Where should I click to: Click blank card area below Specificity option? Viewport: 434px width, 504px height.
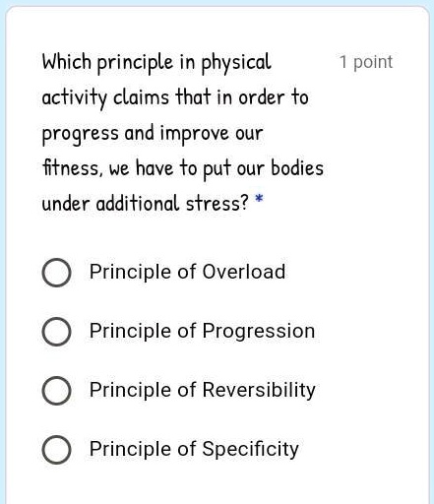(217, 487)
